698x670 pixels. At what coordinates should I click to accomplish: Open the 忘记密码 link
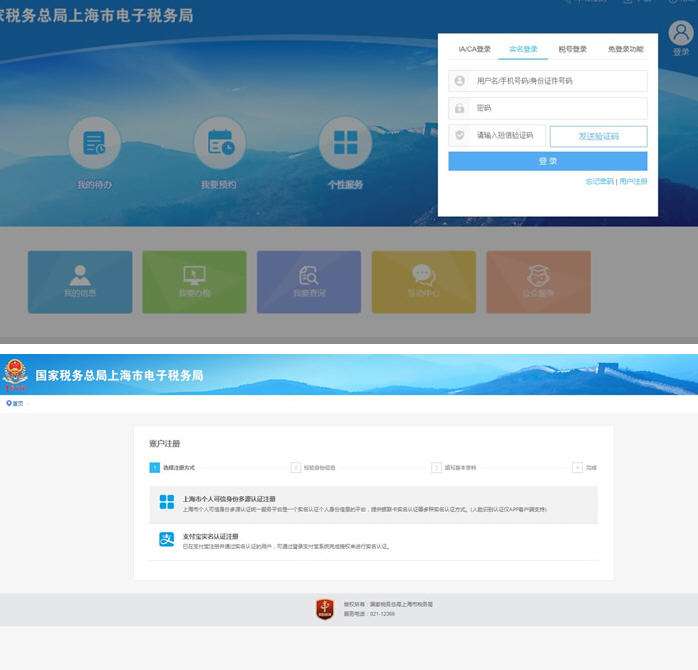599,181
